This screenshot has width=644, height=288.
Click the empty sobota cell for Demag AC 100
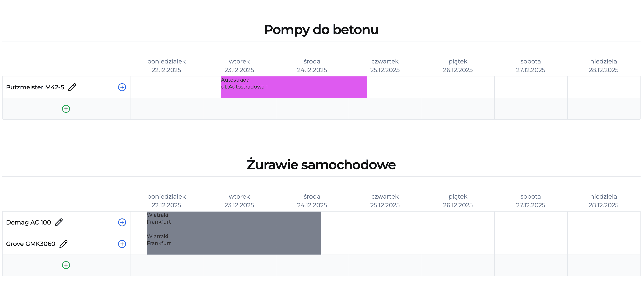(531, 222)
